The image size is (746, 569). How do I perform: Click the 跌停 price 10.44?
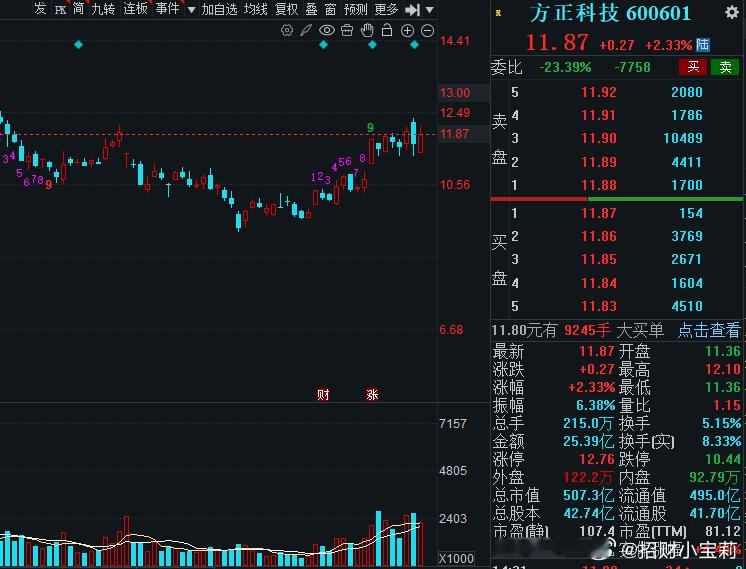click(x=723, y=459)
